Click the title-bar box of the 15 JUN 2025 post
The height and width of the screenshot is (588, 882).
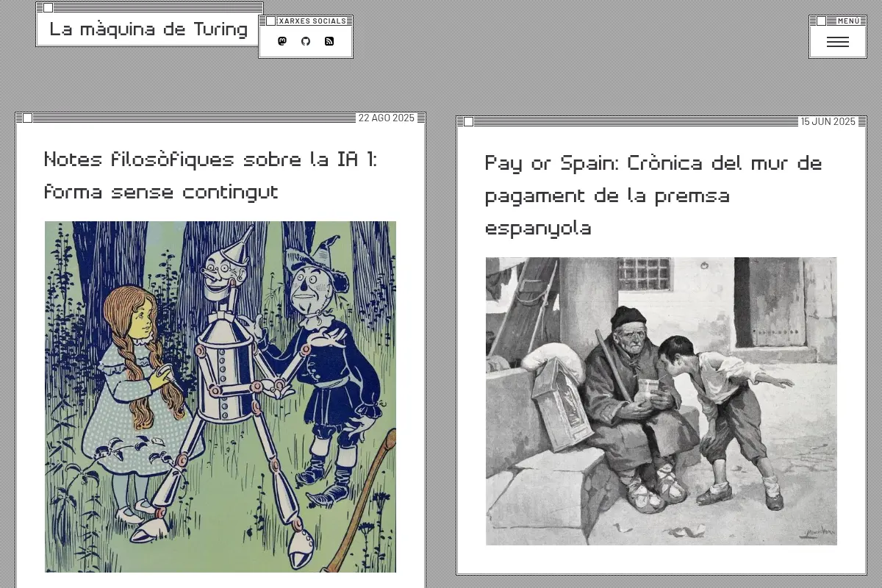[x=469, y=121]
